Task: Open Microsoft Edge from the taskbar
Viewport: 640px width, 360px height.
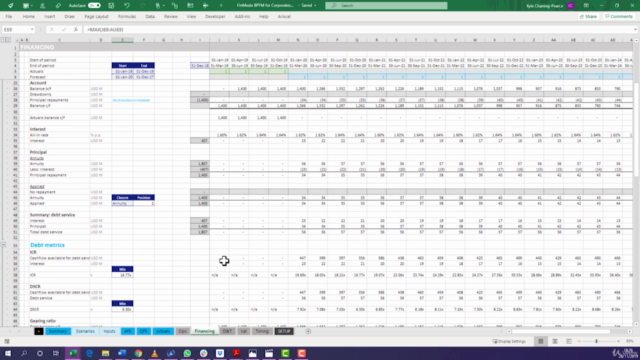Action: pos(89,353)
